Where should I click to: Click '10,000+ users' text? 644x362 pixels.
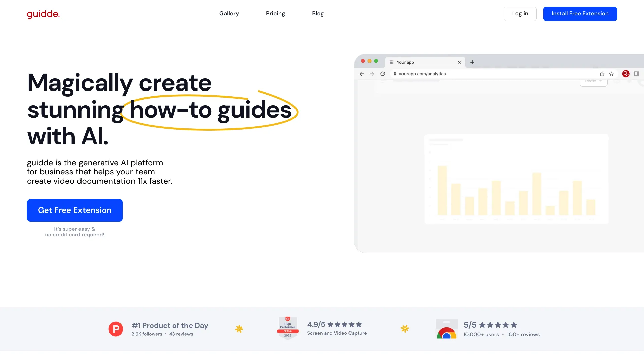point(481,334)
